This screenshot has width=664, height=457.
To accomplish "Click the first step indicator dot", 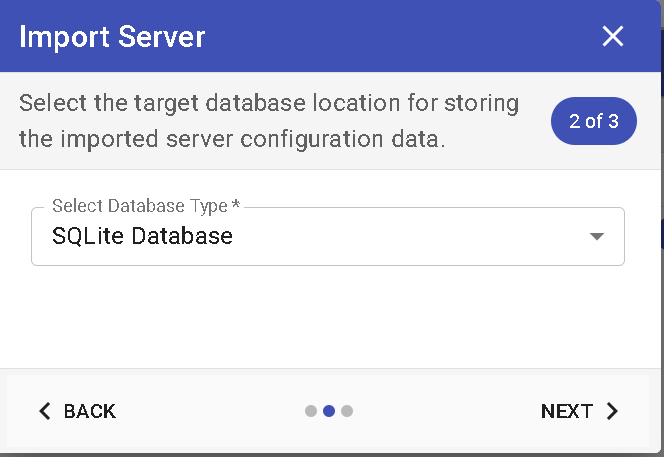I will click(311, 411).
